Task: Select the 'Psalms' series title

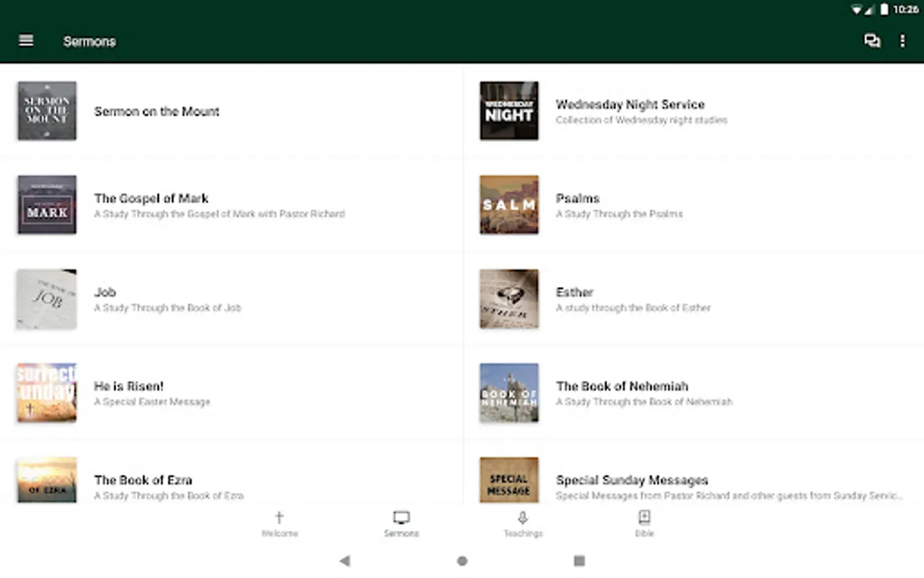Action: 577,198
